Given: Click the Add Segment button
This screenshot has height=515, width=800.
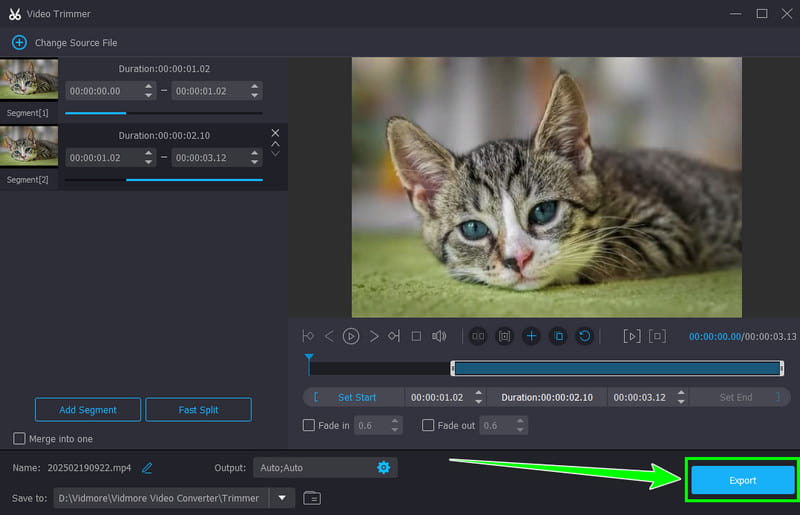Looking at the screenshot, I should tap(88, 409).
